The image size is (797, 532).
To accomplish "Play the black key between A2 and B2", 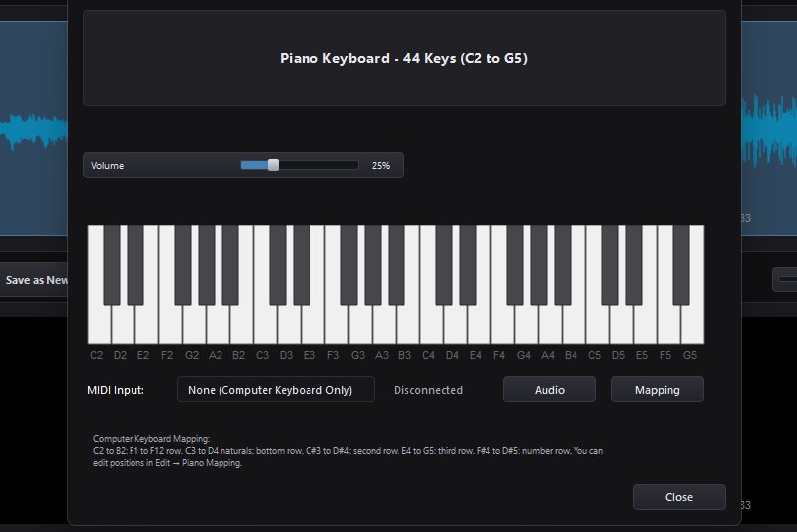I will [x=230, y=265].
